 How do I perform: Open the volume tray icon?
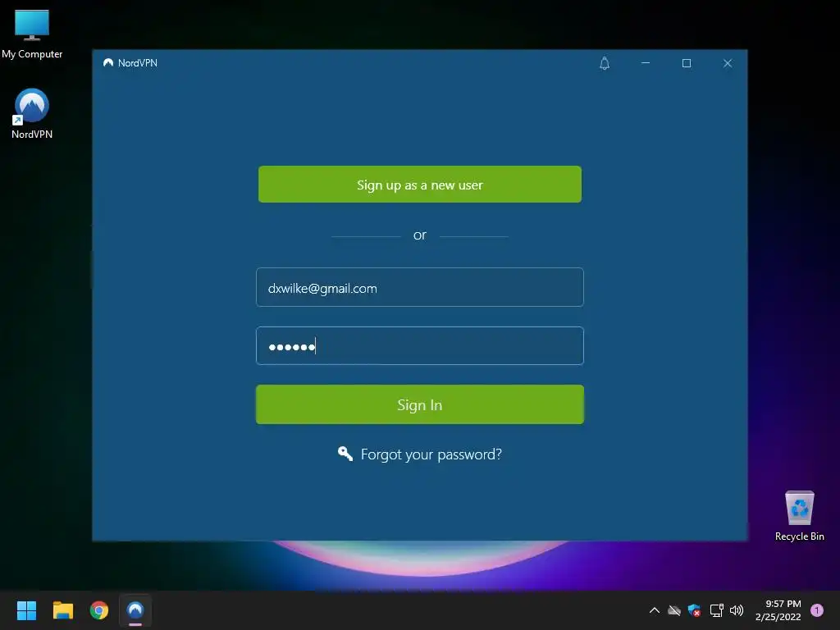737,610
